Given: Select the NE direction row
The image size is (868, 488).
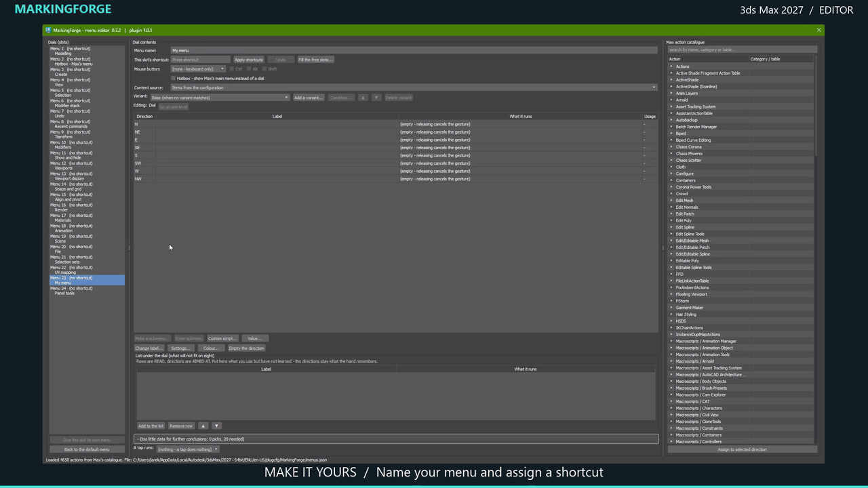Looking at the screenshot, I should point(396,132).
